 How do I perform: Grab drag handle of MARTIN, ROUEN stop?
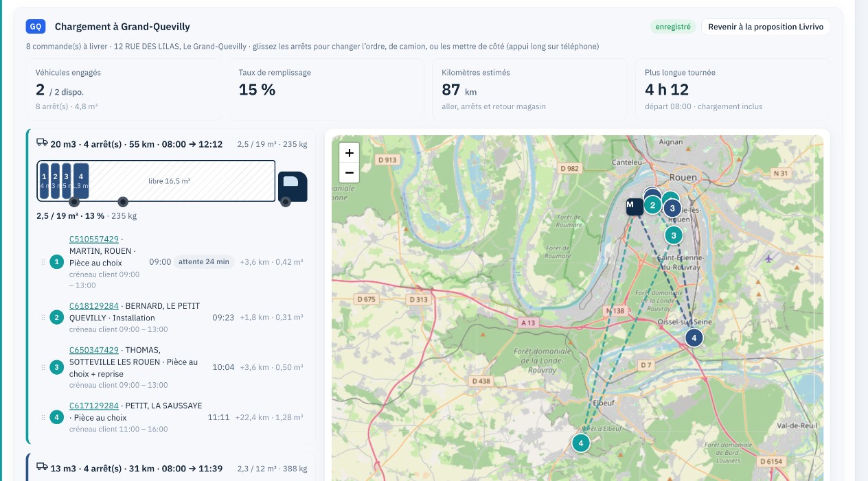43,262
